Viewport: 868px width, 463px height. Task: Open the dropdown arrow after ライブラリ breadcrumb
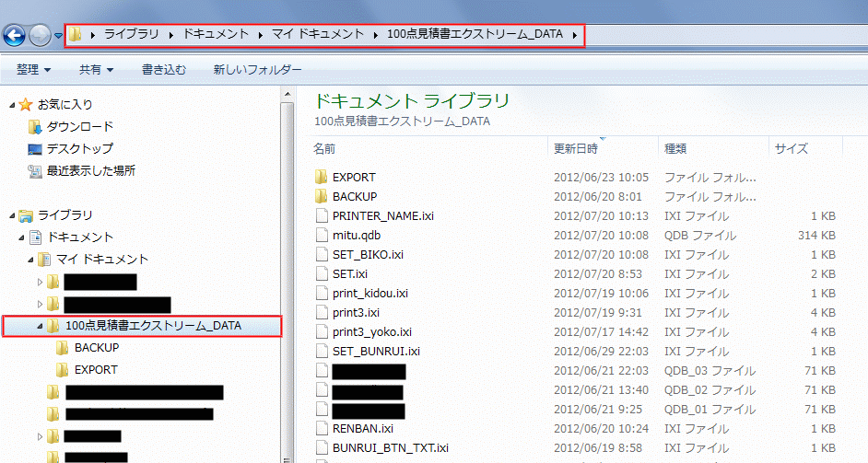[171, 35]
